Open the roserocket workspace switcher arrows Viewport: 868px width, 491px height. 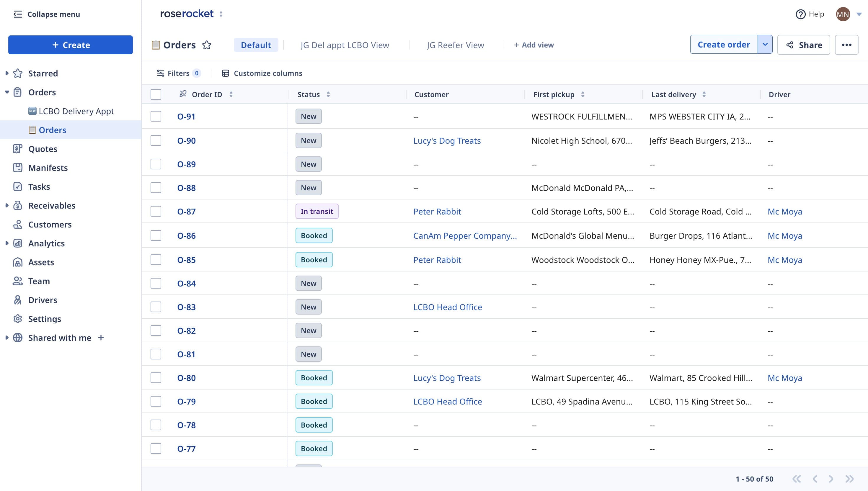(x=221, y=14)
